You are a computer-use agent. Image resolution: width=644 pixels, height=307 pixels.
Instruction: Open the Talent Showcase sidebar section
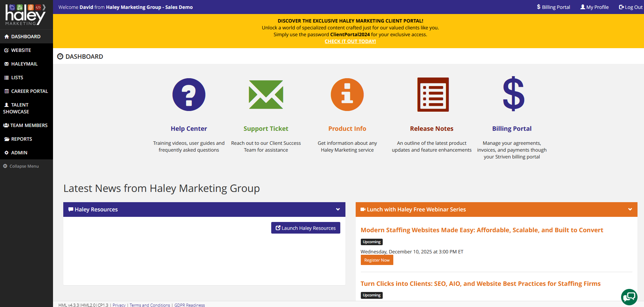click(16, 108)
